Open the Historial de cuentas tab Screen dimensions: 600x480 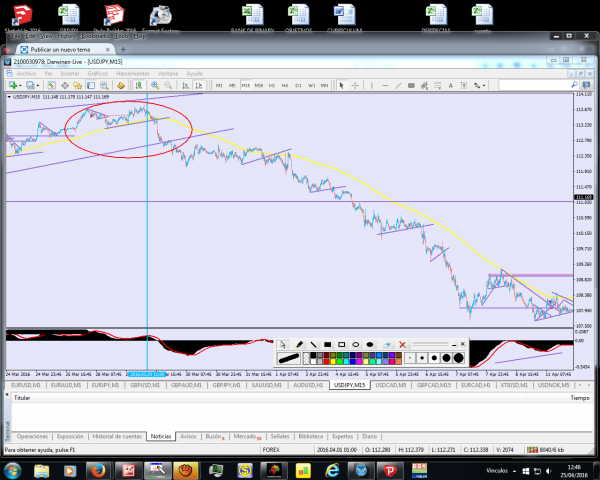pos(117,436)
